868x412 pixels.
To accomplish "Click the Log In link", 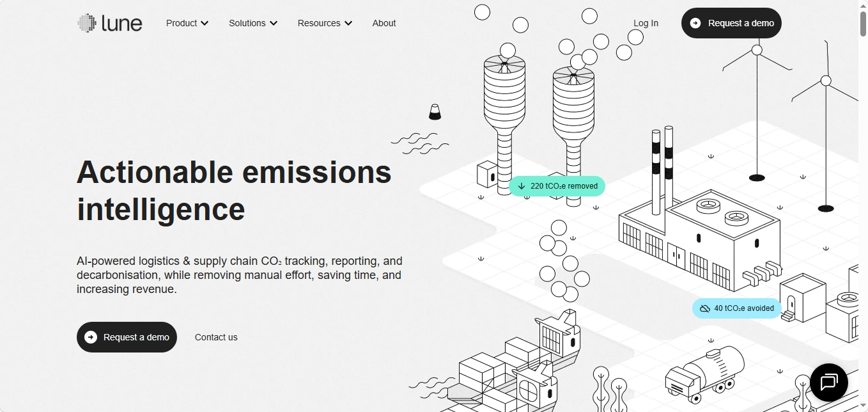I will point(646,23).
